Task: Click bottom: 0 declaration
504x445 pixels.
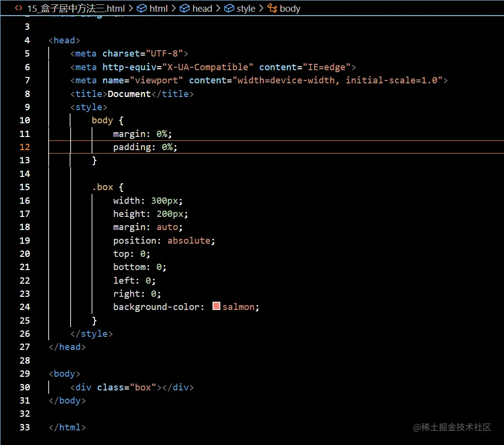Action: [x=140, y=267]
